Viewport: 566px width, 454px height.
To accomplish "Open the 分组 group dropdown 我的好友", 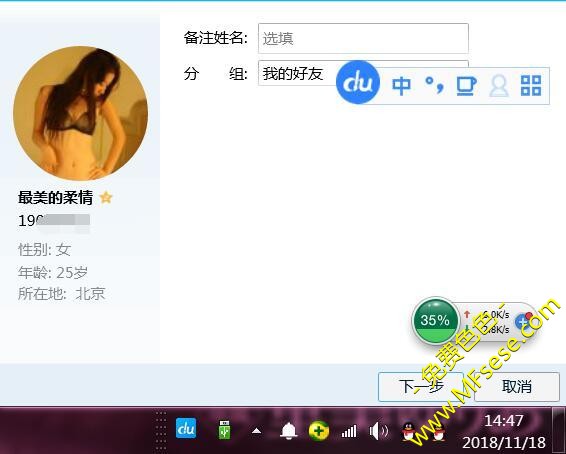I will 363,73.
